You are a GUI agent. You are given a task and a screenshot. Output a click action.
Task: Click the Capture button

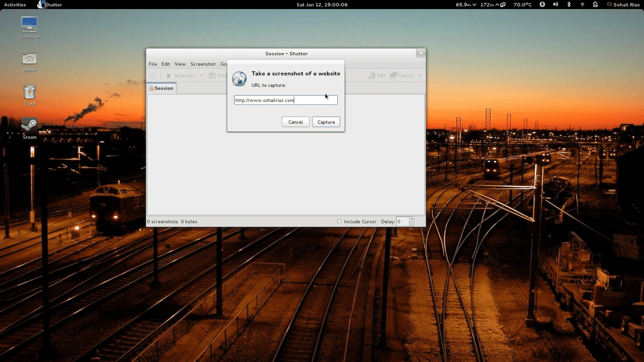point(326,122)
